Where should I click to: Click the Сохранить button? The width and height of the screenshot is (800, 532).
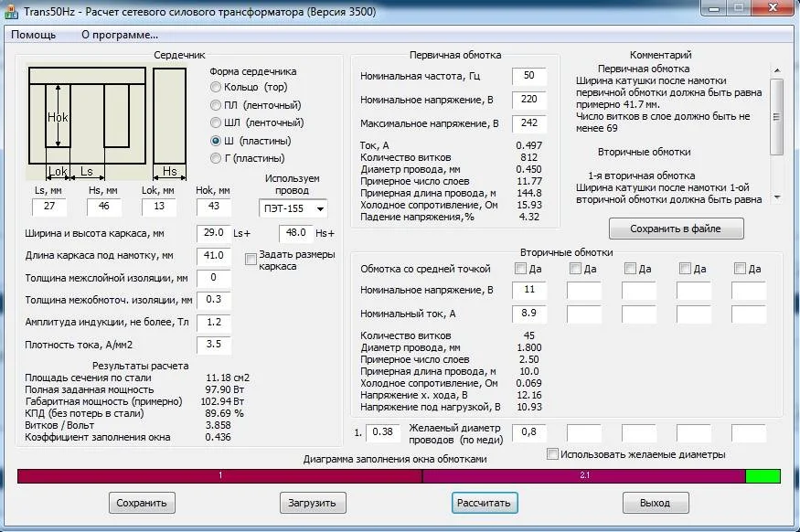(x=142, y=503)
